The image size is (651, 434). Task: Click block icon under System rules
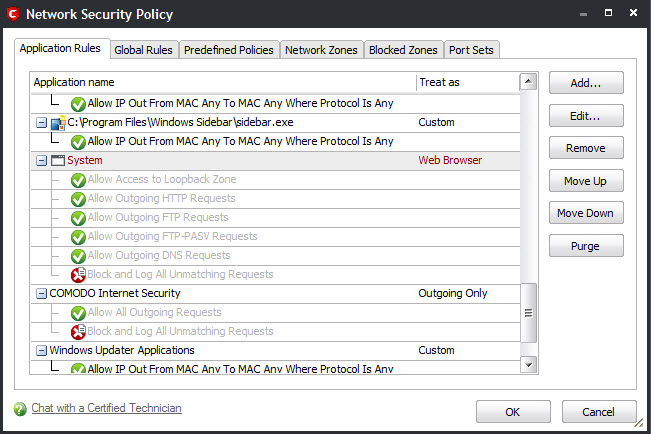(x=78, y=275)
